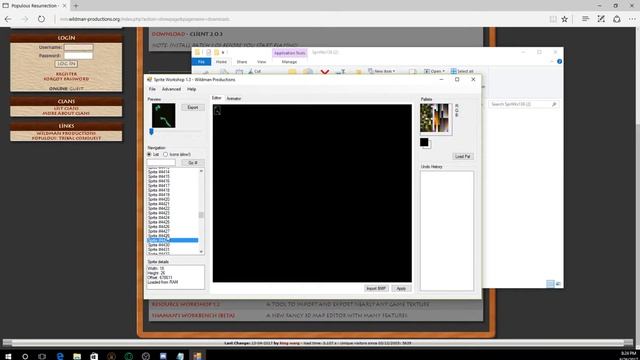
Task: Click sprite list scroll down arrow
Action: (201, 252)
